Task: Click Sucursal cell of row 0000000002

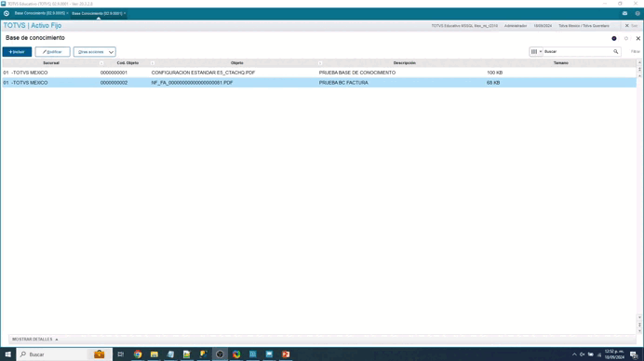Action: pyautogui.click(x=25, y=83)
